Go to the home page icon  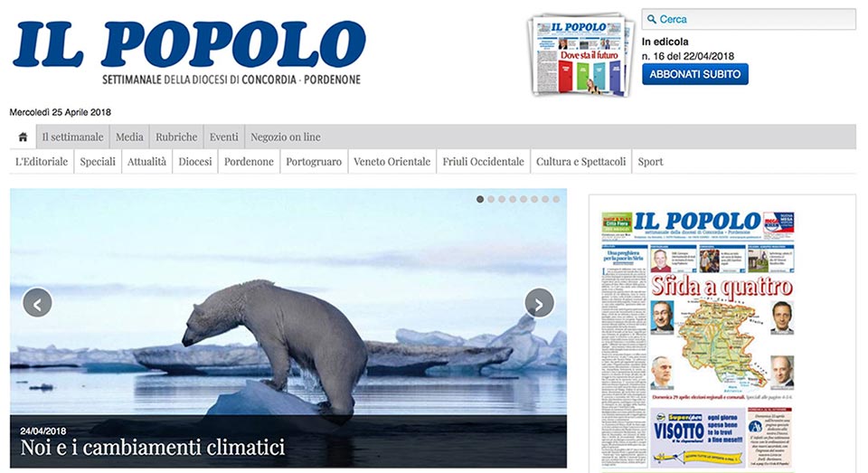coord(23,137)
